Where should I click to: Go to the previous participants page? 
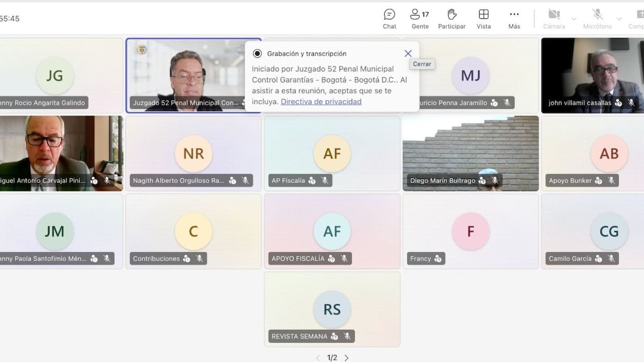tap(318, 358)
